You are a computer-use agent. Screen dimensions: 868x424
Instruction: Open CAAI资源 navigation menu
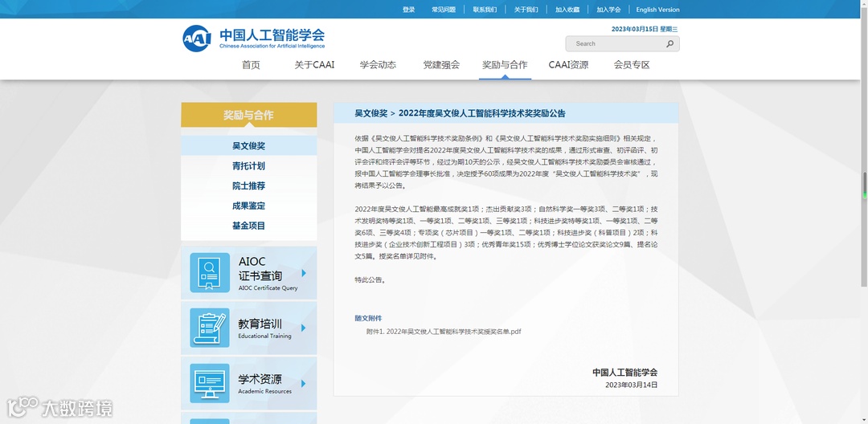pyautogui.click(x=568, y=65)
